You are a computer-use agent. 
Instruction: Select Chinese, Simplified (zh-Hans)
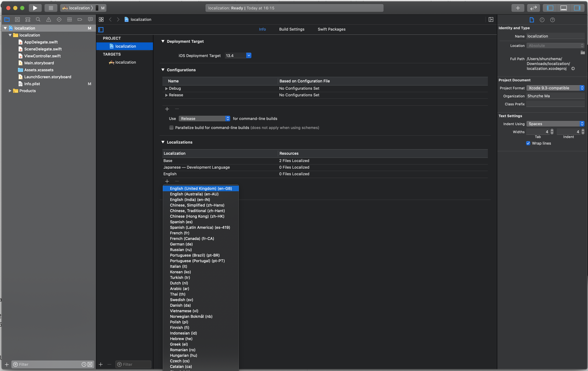click(201, 205)
